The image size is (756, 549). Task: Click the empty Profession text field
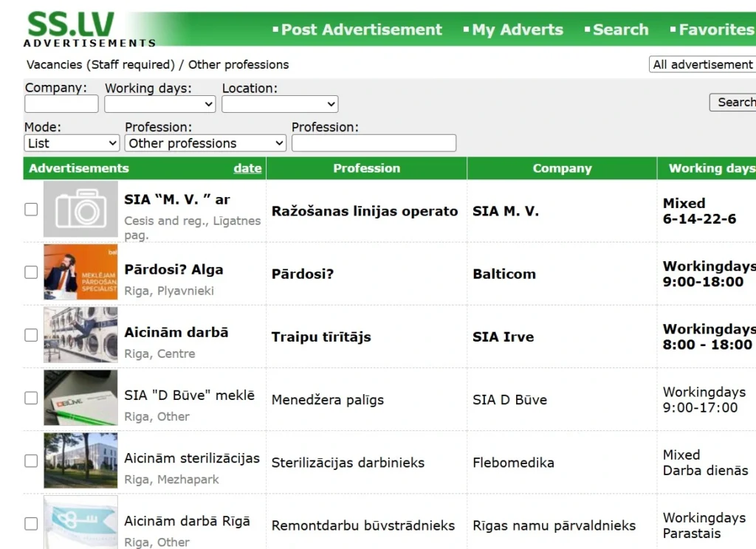(374, 143)
